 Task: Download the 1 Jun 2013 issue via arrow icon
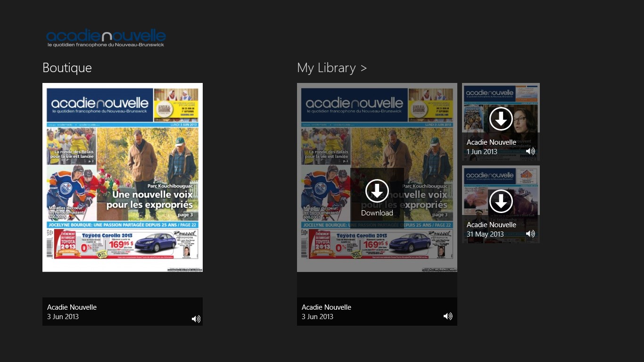click(501, 119)
